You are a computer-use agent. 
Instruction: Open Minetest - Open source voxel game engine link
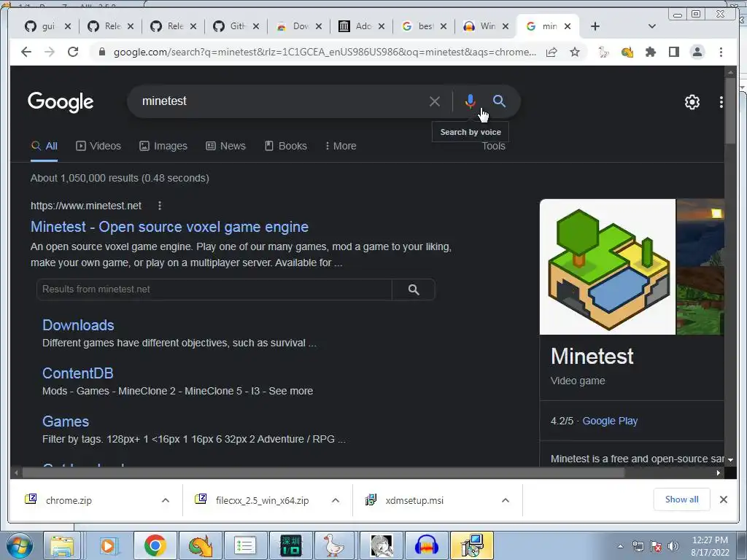[x=169, y=227]
